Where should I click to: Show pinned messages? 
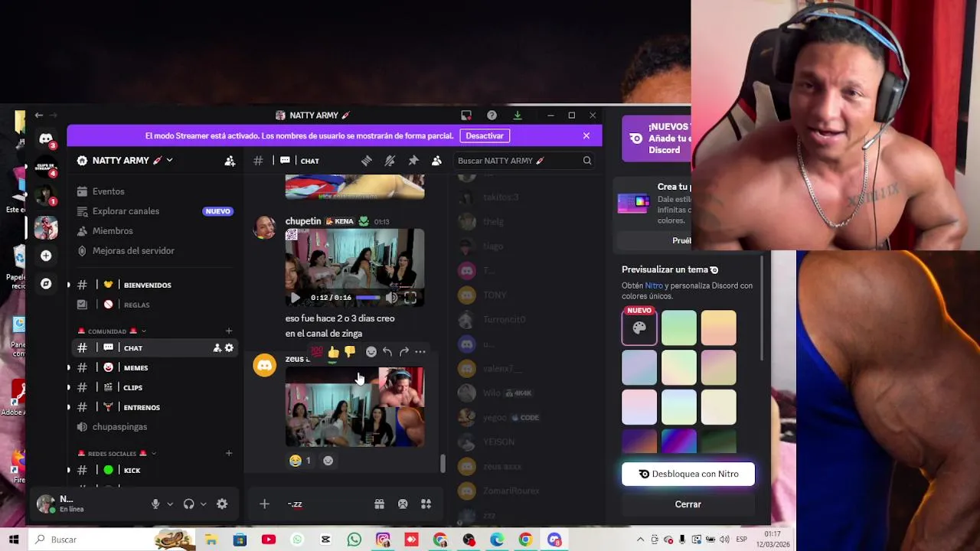coord(413,161)
